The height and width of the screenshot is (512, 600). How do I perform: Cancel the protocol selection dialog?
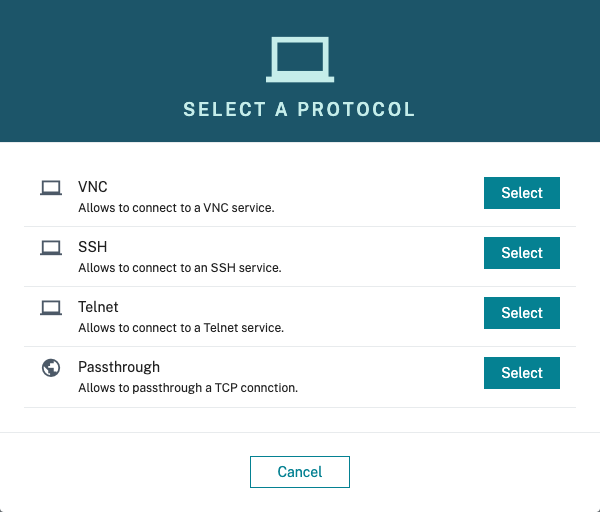coord(299,472)
